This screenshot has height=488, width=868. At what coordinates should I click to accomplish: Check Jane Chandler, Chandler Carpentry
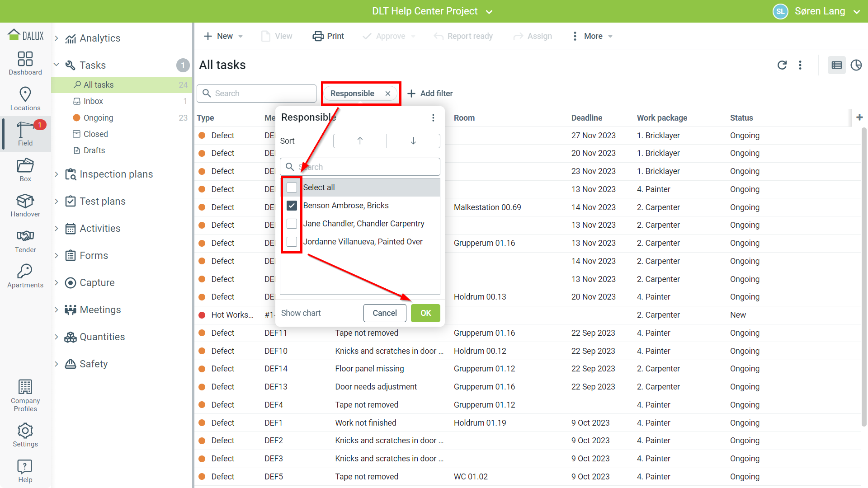tap(292, 224)
